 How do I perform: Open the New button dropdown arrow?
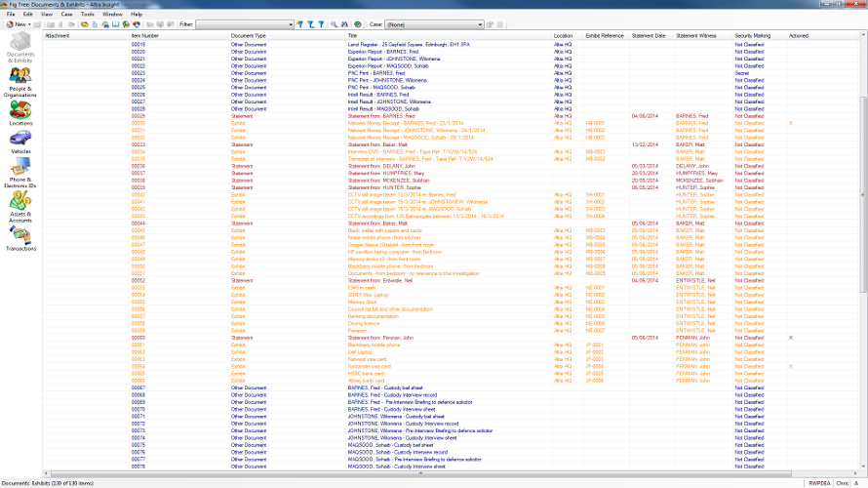coord(29,24)
